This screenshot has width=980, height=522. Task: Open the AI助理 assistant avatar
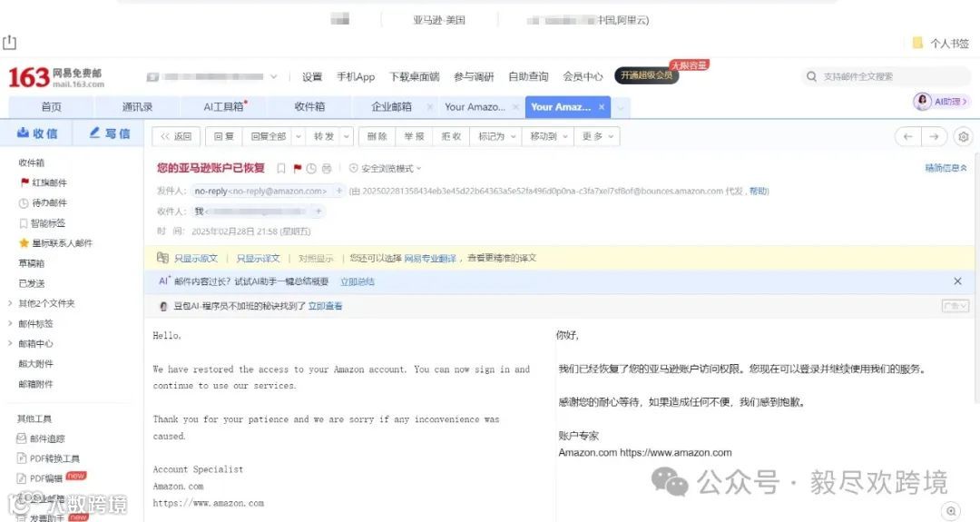pyautogui.click(x=922, y=102)
